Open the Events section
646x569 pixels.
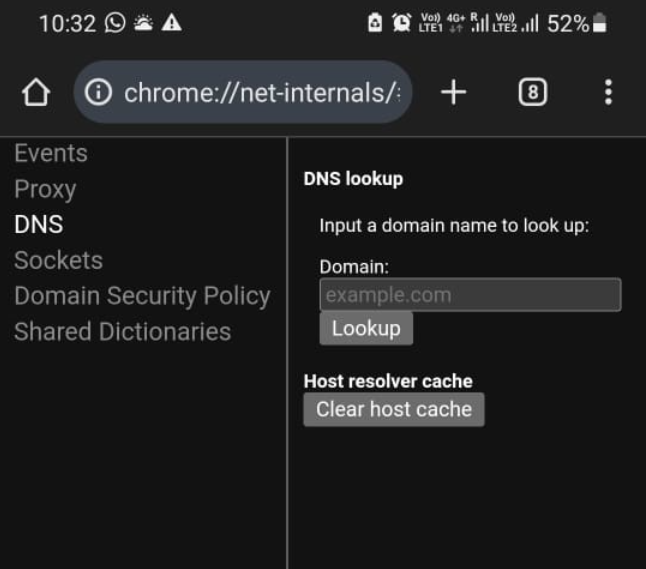point(51,153)
